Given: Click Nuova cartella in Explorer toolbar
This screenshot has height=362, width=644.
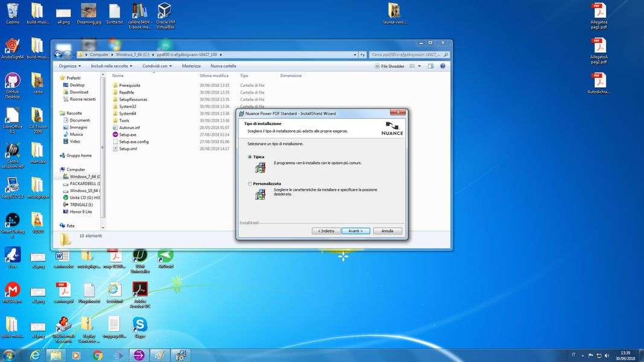Looking at the screenshot, I should [x=223, y=66].
